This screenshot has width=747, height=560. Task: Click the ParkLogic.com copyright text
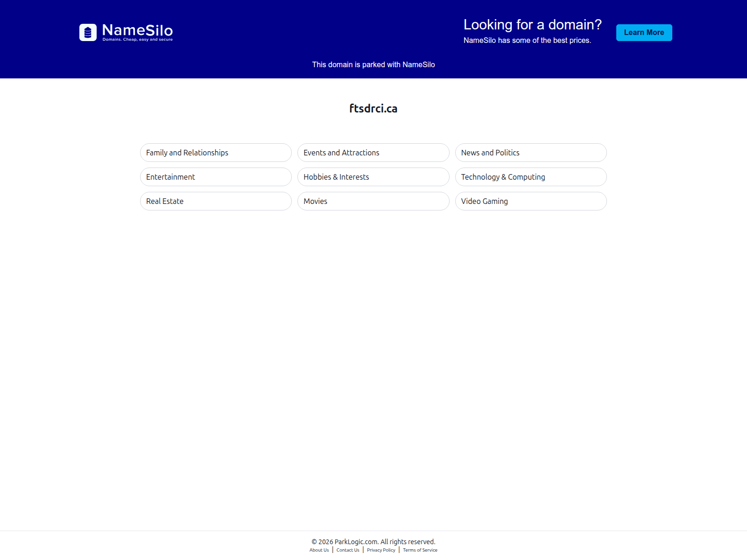coord(373,541)
